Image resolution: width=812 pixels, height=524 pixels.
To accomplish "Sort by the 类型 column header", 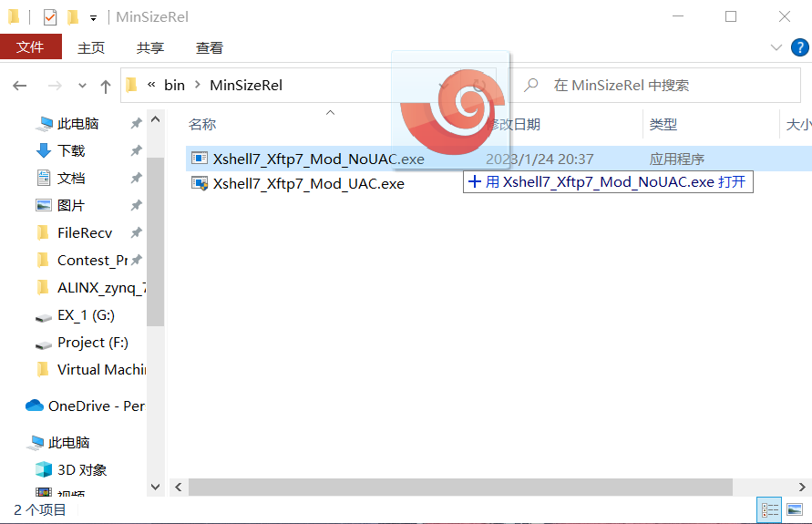I will (663, 124).
